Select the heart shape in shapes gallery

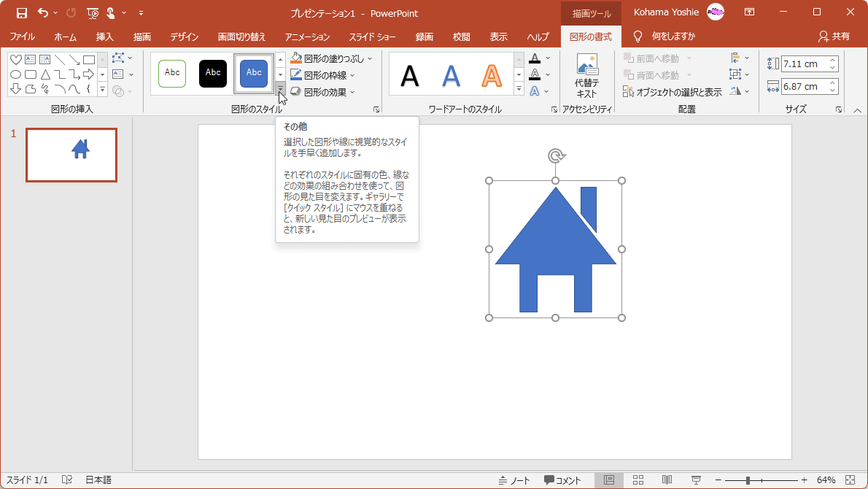point(15,59)
